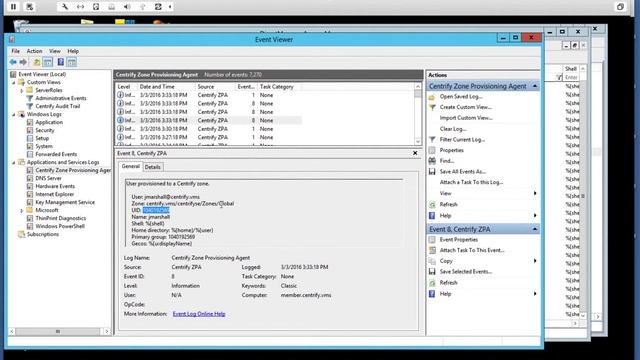The height and width of the screenshot is (360, 640).
Task: Click the Back arrow toolbar icon
Action: (13, 62)
